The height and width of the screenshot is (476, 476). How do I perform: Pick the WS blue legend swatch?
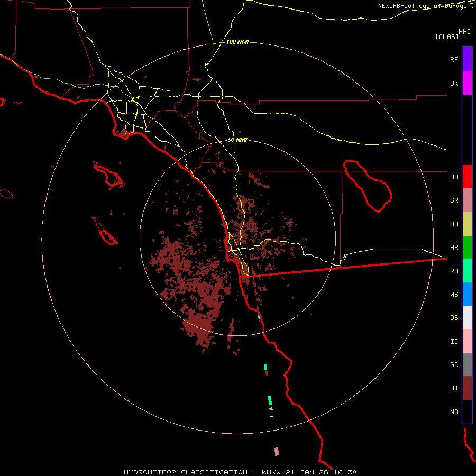pyautogui.click(x=467, y=294)
